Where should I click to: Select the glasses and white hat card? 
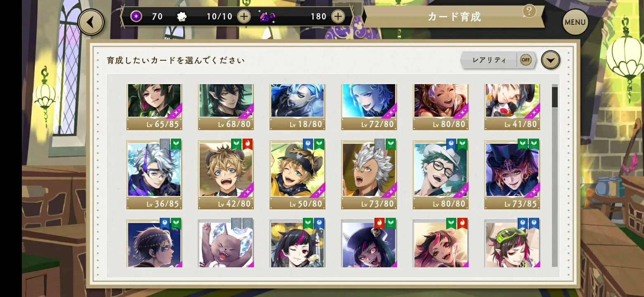[x=440, y=174]
